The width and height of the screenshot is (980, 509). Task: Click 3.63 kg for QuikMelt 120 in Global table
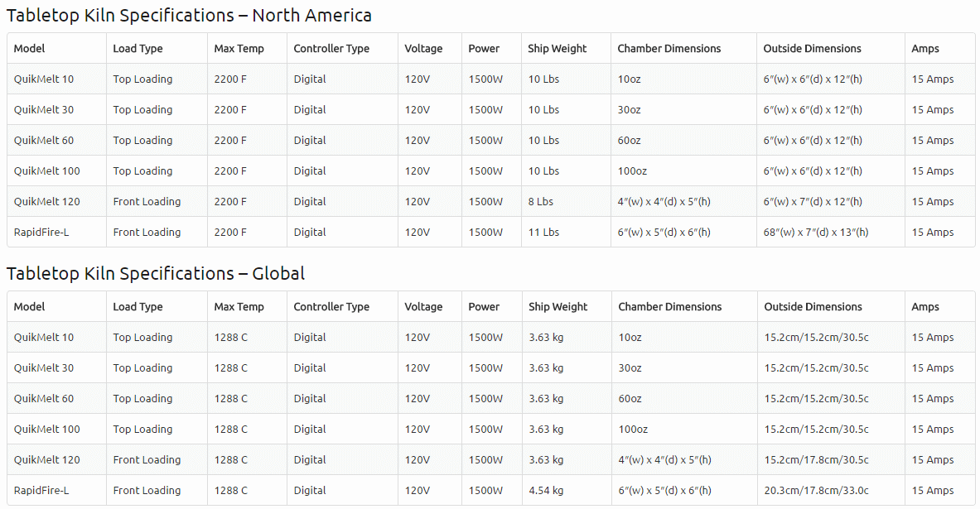546,459
